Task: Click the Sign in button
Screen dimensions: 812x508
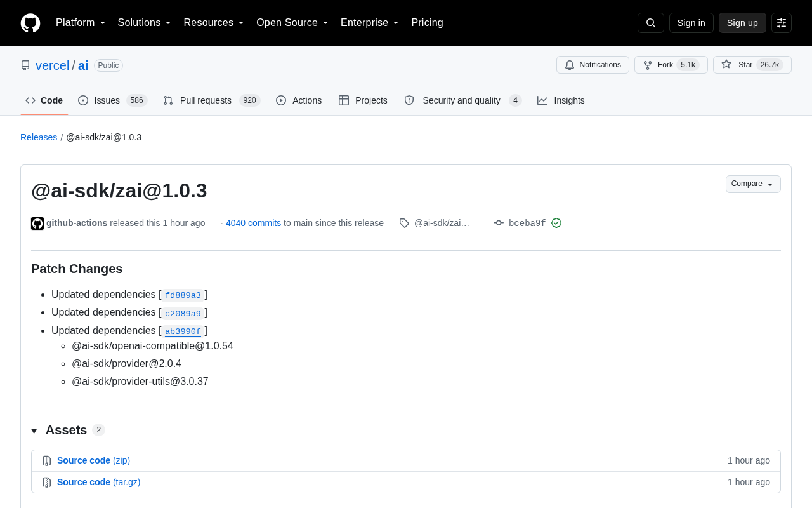Action: coord(691,23)
